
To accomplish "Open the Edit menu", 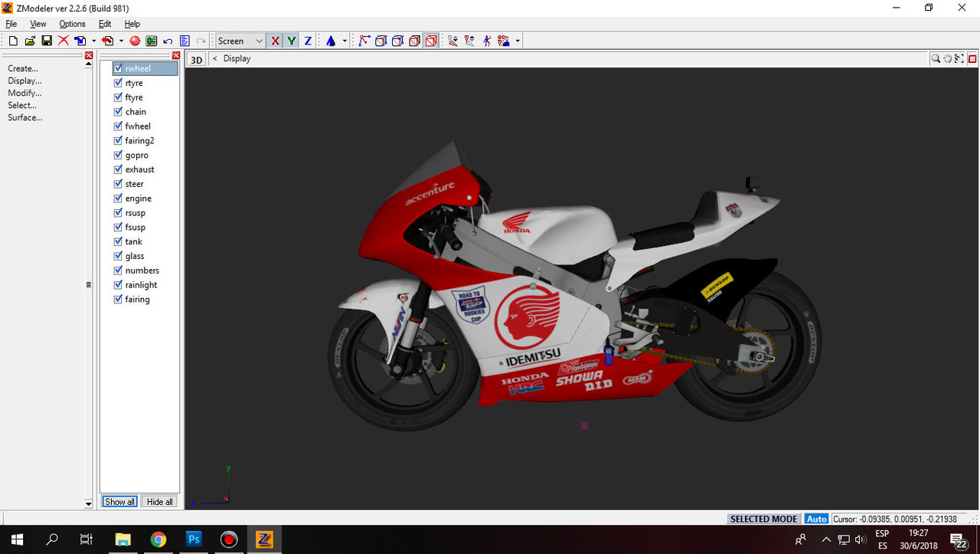I will tap(105, 24).
